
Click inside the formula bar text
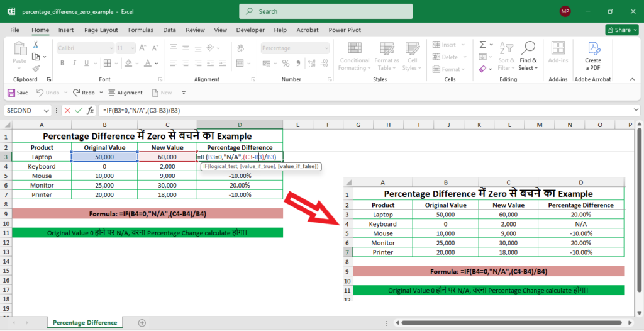click(x=142, y=111)
